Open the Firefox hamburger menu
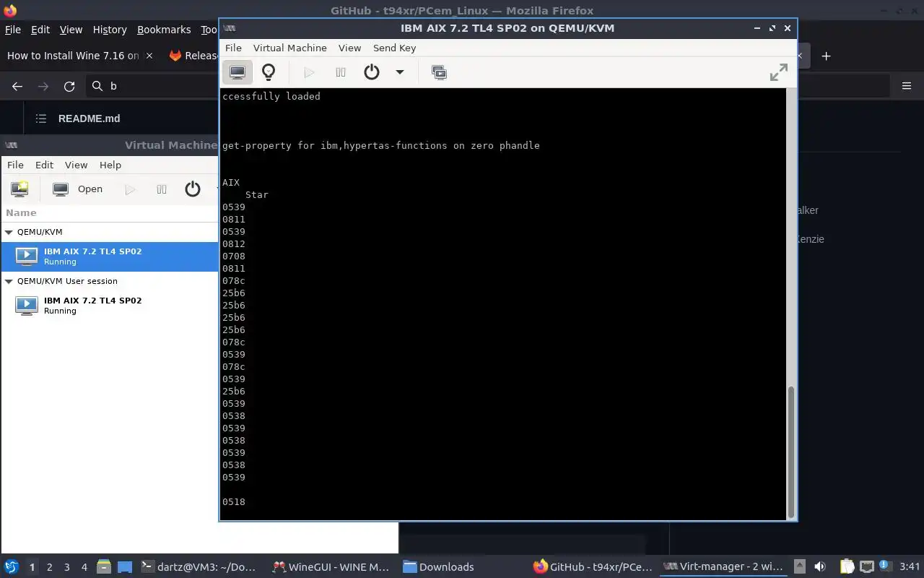Screen dimensions: 924x578 pos(907,86)
